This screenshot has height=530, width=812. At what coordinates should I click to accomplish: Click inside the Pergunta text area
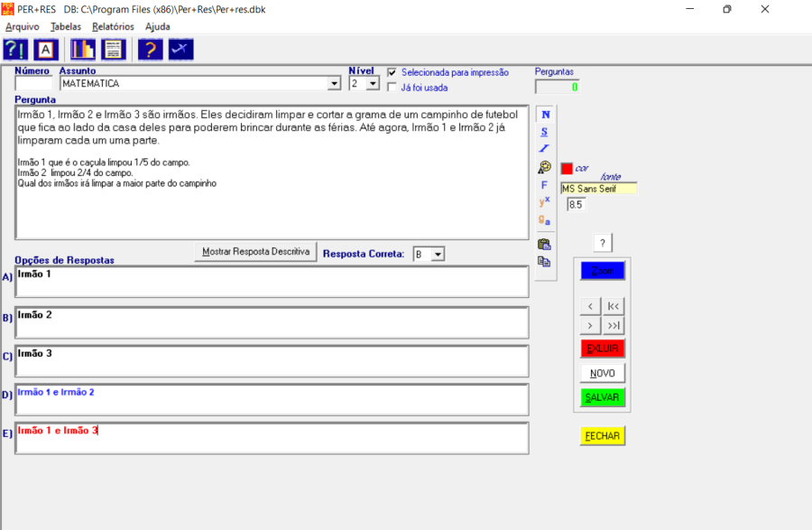272,172
